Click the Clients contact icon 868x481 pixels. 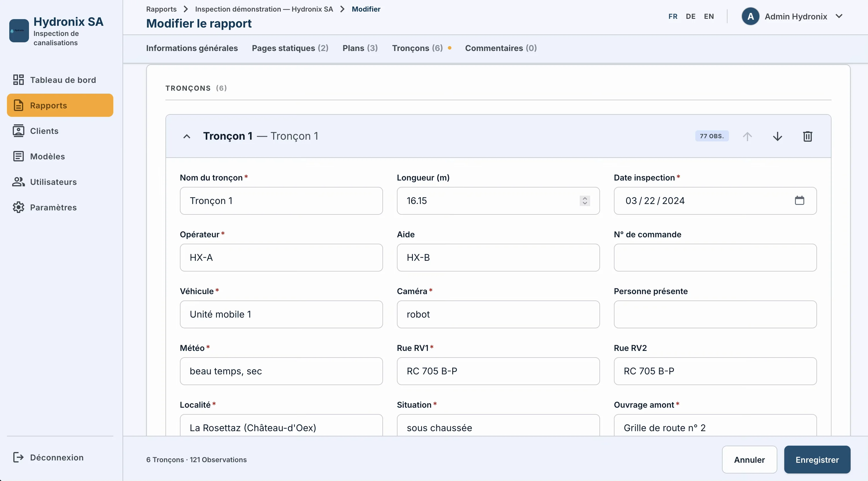[19, 131]
